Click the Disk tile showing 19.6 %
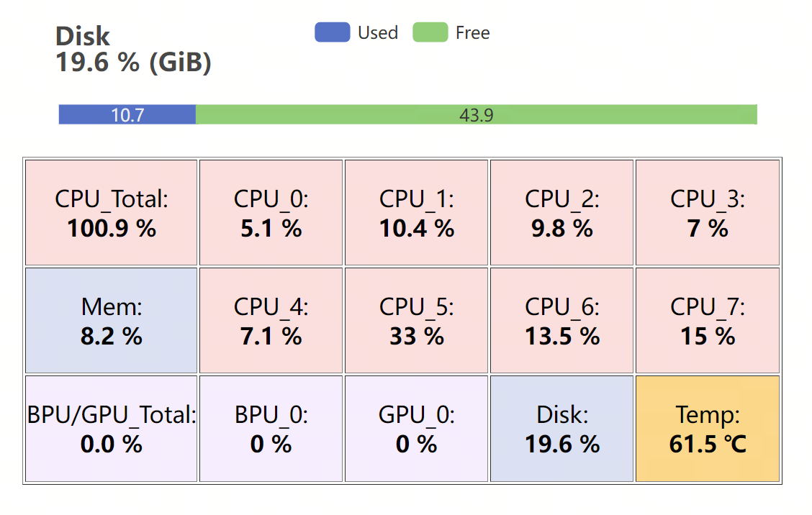 click(561, 428)
